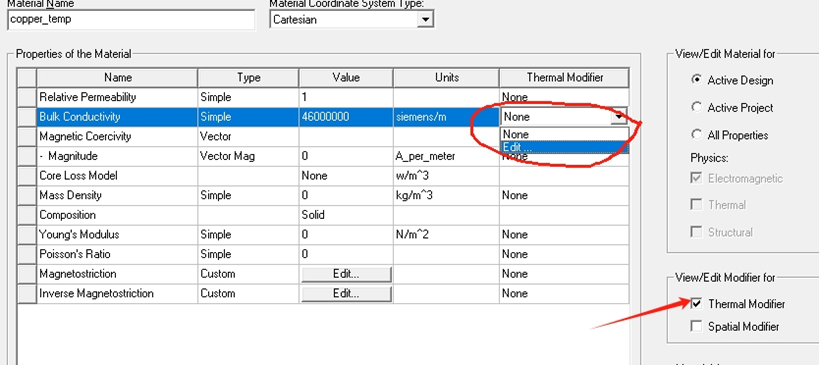This screenshot has width=819, height=365.
Task: Open Bulk Conductivity thermal modifier dropdown arrow
Action: pyautogui.click(x=619, y=117)
